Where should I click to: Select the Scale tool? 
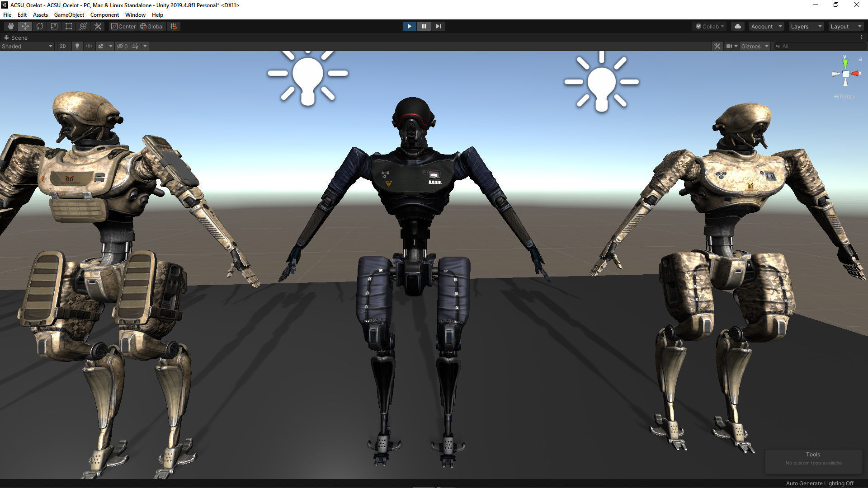click(54, 26)
